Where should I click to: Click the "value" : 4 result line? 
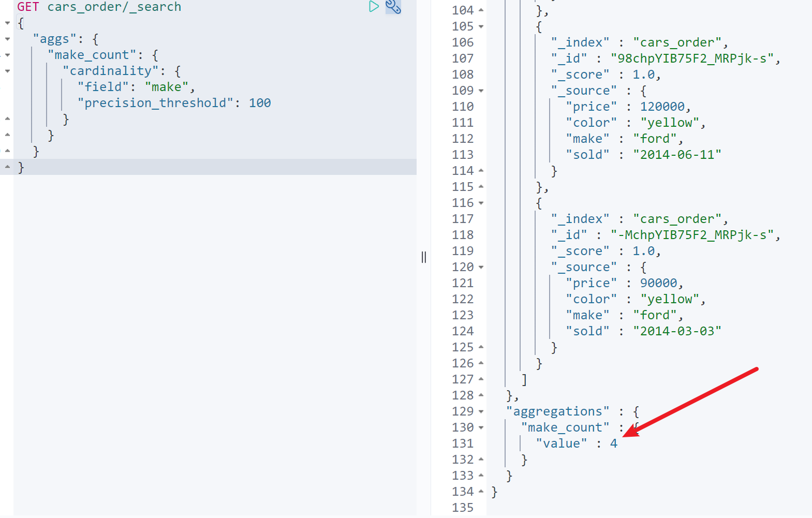pyautogui.click(x=577, y=443)
